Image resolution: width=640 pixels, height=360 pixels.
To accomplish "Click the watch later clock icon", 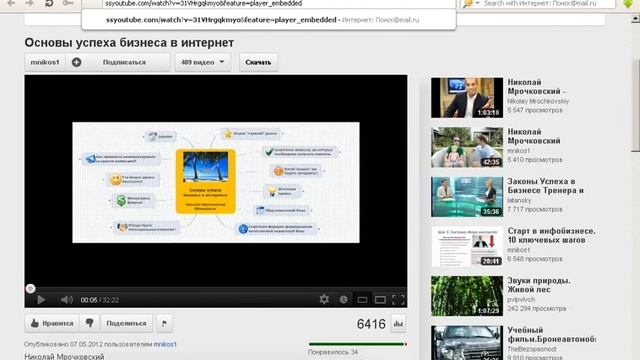I will [x=343, y=300].
